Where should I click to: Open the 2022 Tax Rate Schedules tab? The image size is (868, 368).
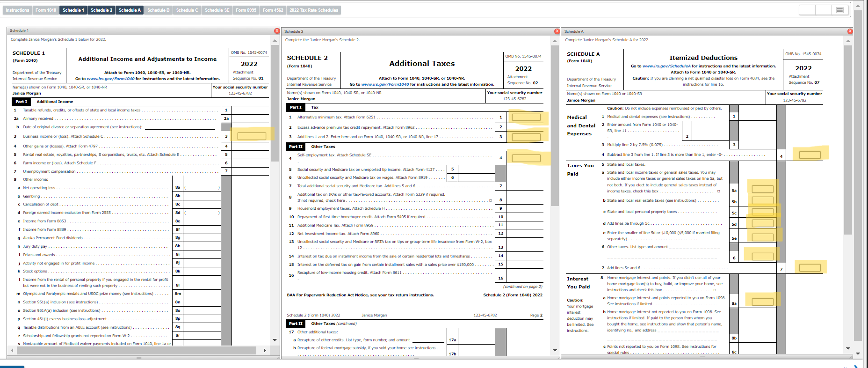point(314,10)
